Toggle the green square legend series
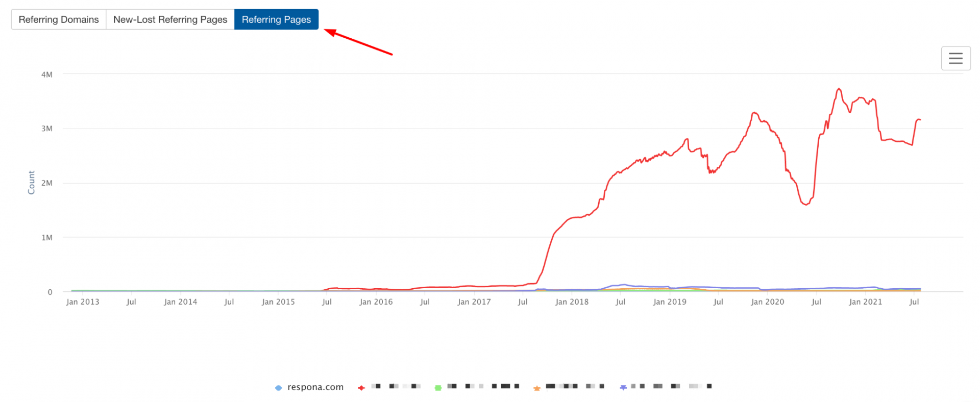The width and height of the screenshot is (980, 402). tap(477, 387)
